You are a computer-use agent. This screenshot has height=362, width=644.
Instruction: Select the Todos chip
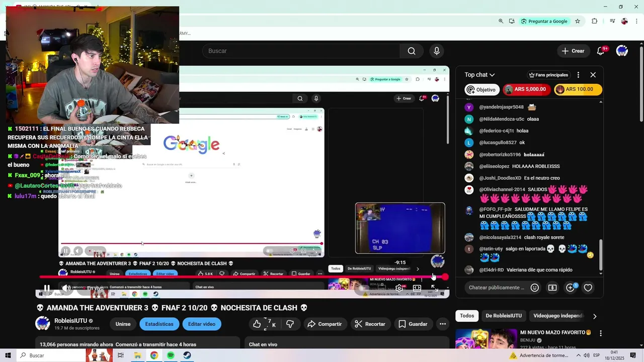tap(467, 316)
